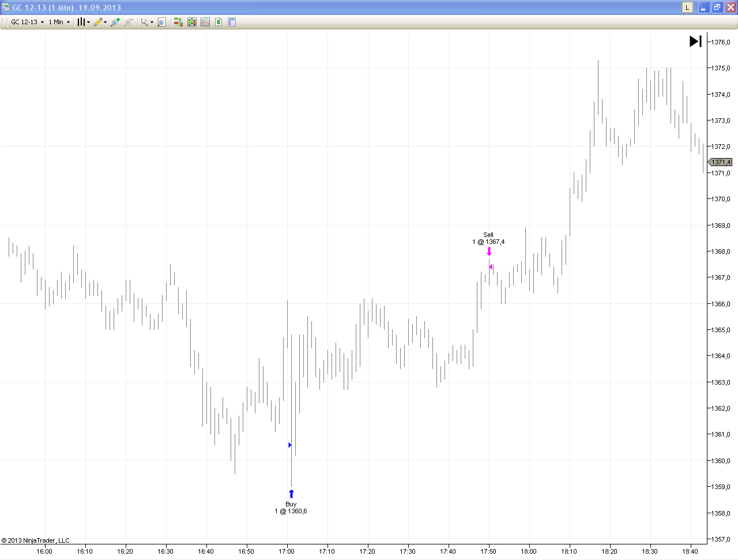The width and height of the screenshot is (738, 560).
Task: Select the pencil drawing tools icon
Action: point(98,22)
